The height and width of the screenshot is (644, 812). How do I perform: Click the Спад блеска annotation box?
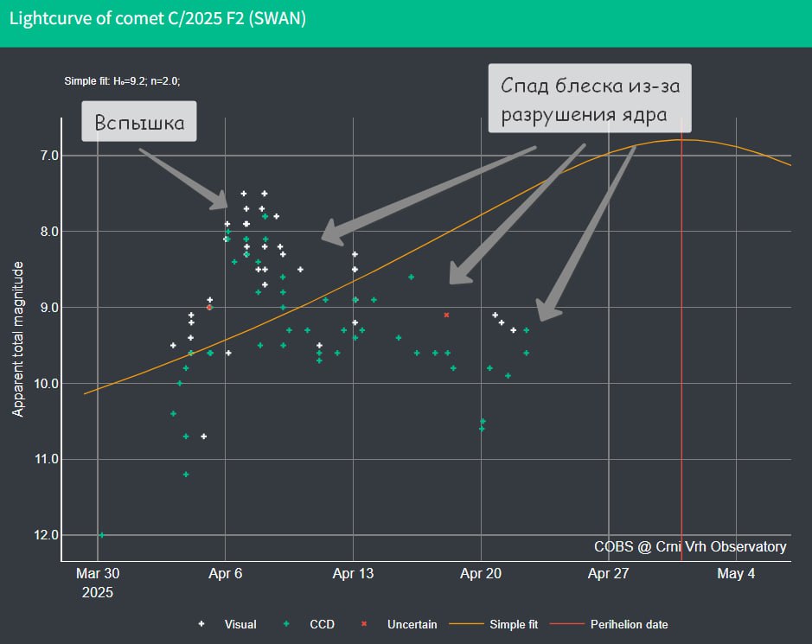click(590, 99)
